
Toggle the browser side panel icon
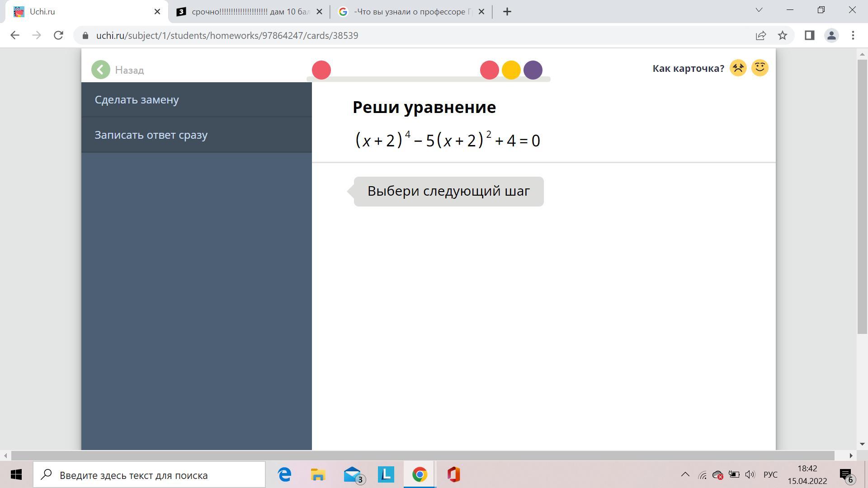(809, 35)
